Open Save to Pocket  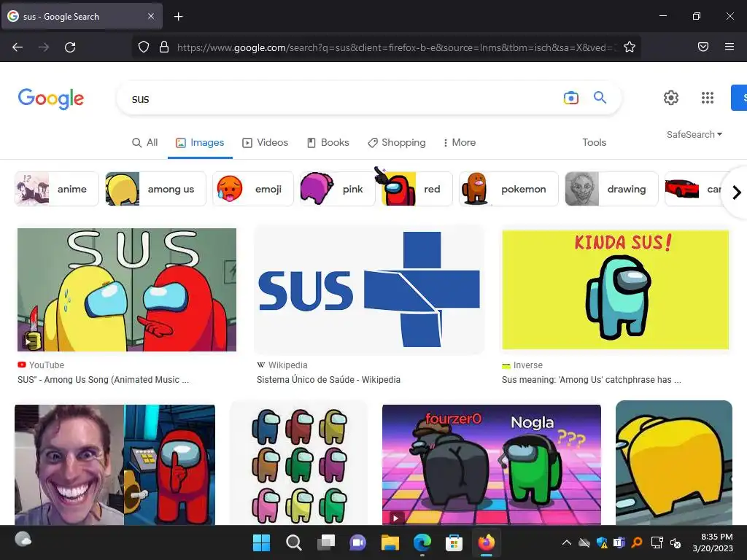click(x=703, y=47)
